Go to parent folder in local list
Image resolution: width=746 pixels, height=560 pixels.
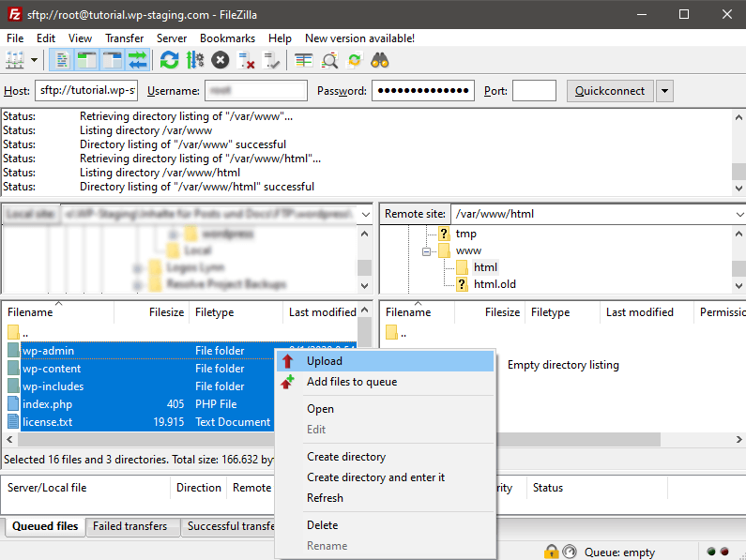tap(18, 333)
